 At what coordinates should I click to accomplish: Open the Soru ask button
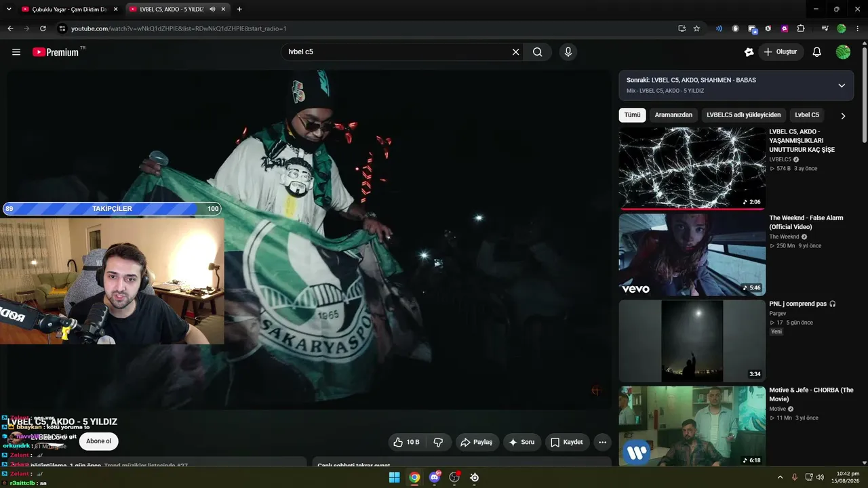click(522, 442)
